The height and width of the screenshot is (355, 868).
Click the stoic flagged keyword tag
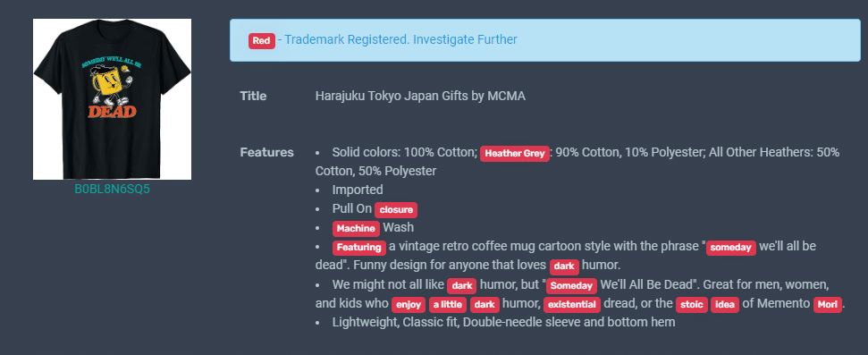pos(691,305)
